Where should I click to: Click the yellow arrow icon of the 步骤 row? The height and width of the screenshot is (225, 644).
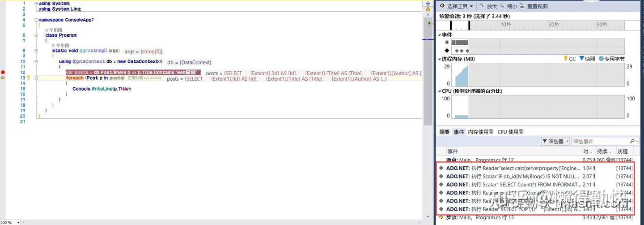[x=441, y=217]
